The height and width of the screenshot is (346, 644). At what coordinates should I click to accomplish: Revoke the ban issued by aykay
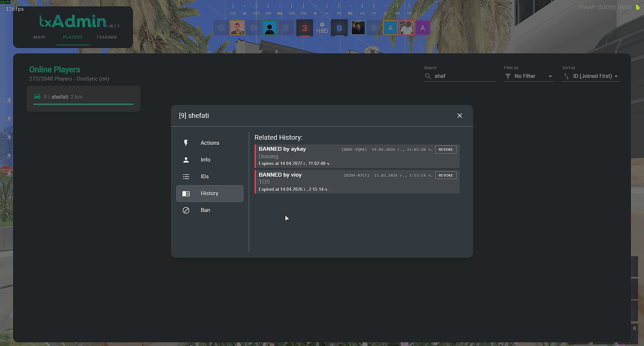(446, 149)
